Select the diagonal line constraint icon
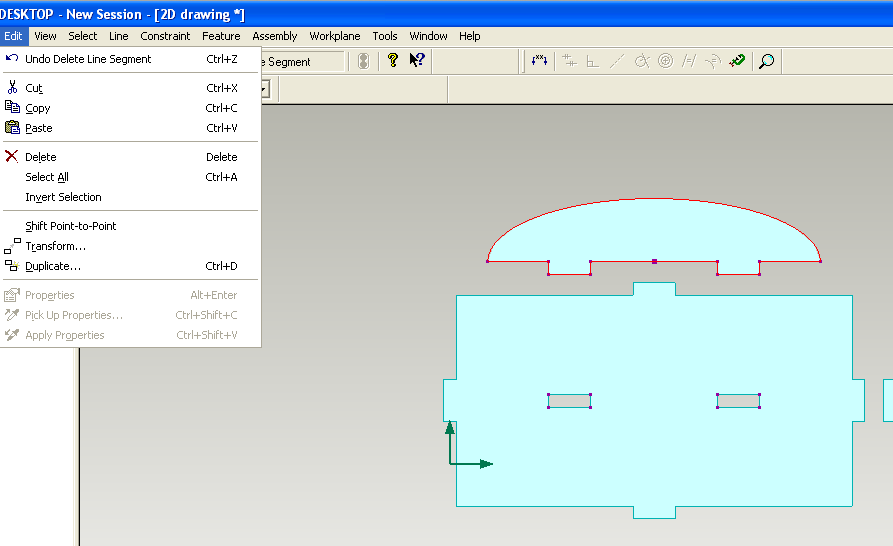Screen dimensions: 893x546 [x=617, y=61]
